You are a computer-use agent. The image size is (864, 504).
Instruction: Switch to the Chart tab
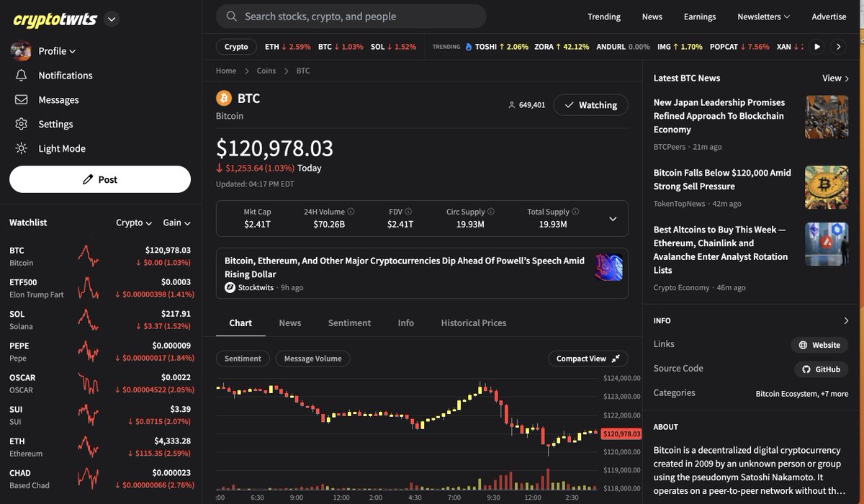click(240, 323)
